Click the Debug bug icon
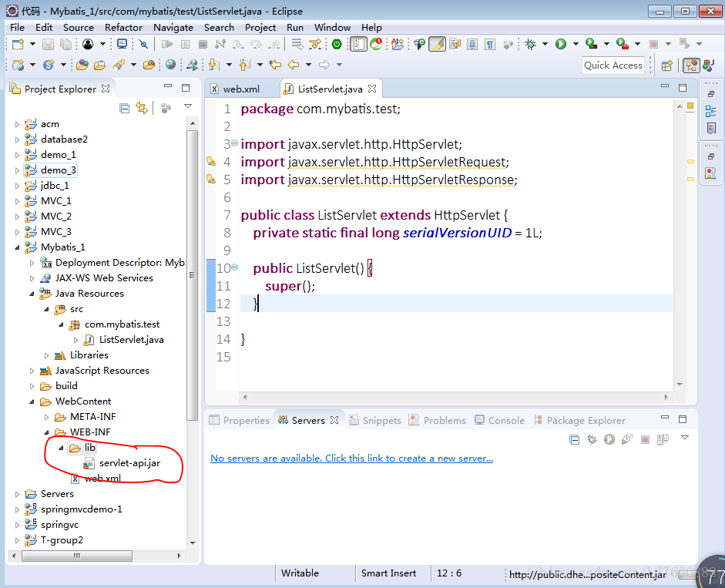This screenshot has width=725, height=588. tap(530, 45)
